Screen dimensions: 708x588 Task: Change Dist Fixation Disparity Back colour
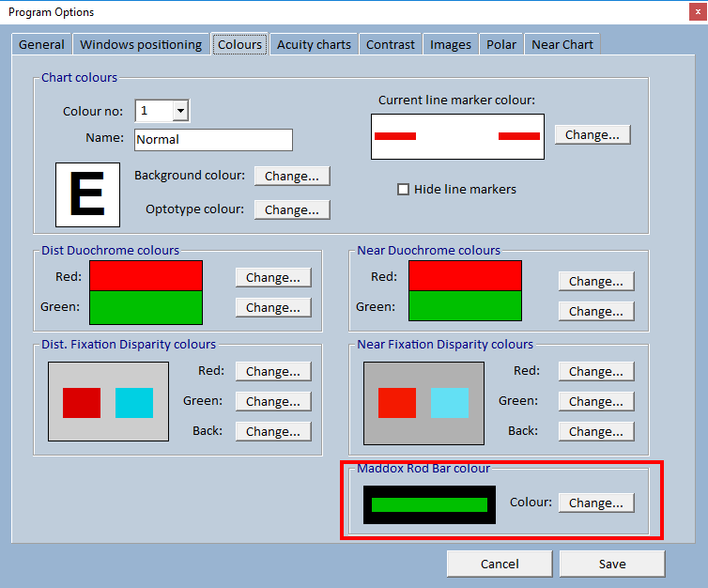(273, 431)
